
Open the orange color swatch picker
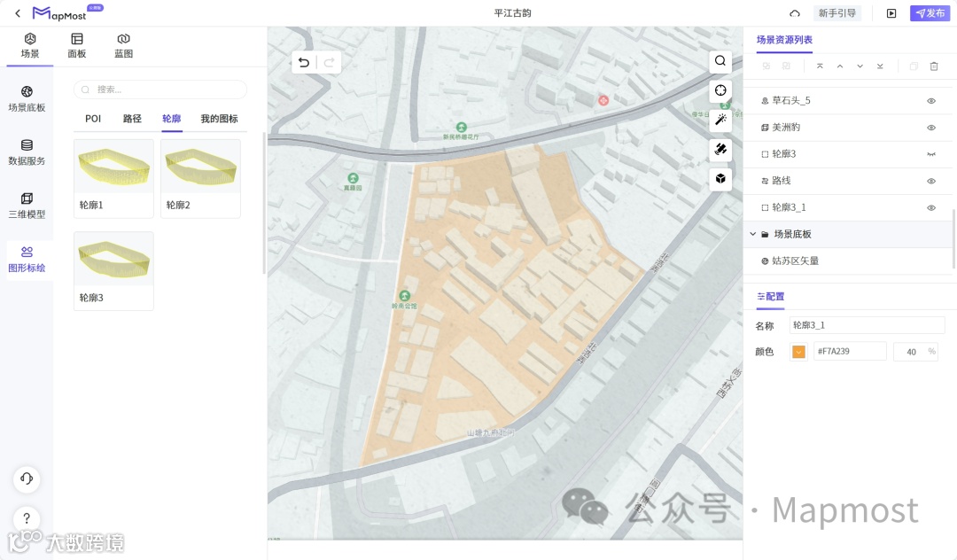[798, 352]
